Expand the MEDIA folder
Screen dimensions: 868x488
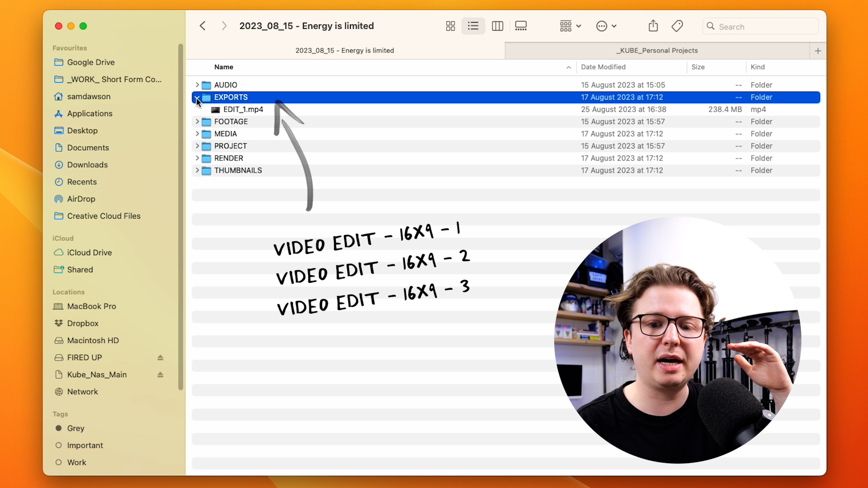[197, 134]
